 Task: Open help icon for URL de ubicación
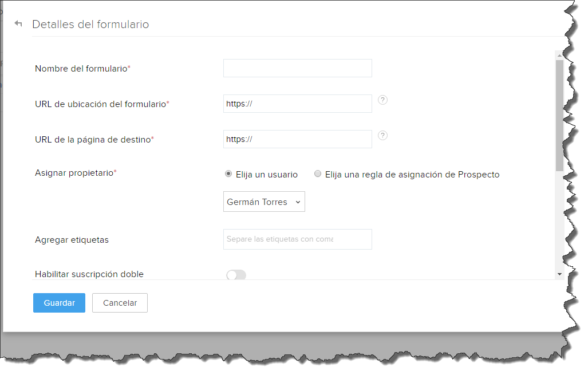382,100
